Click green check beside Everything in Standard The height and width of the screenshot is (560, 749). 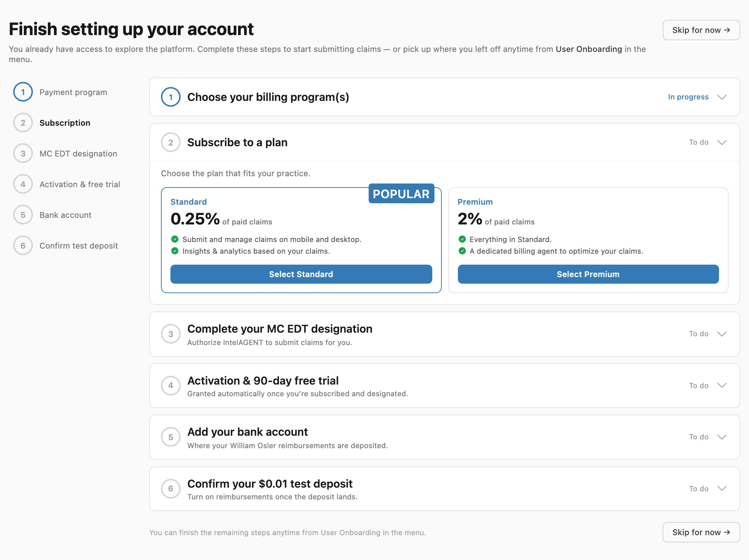pyautogui.click(x=462, y=239)
